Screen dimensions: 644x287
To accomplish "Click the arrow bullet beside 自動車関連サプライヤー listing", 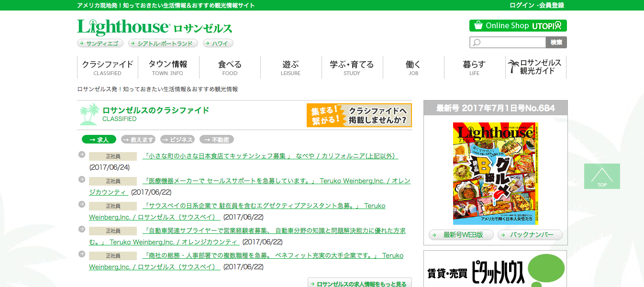I will (81, 229).
